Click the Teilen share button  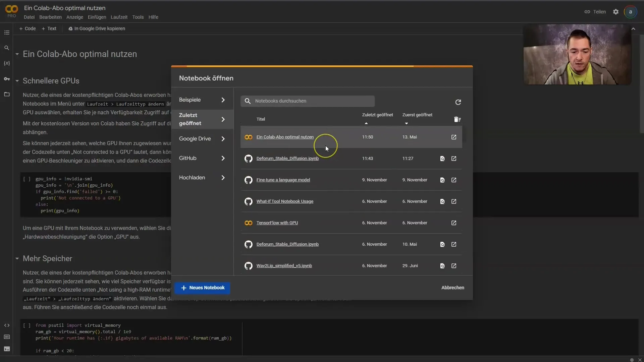(x=595, y=12)
